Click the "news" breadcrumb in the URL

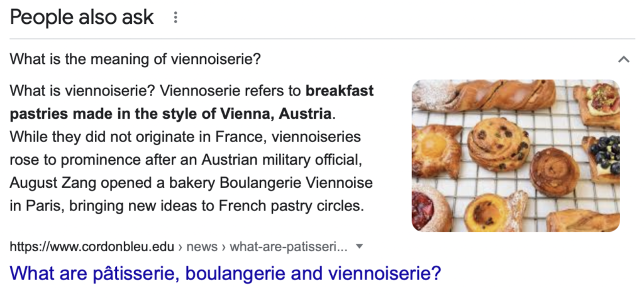pyautogui.click(x=203, y=247)
